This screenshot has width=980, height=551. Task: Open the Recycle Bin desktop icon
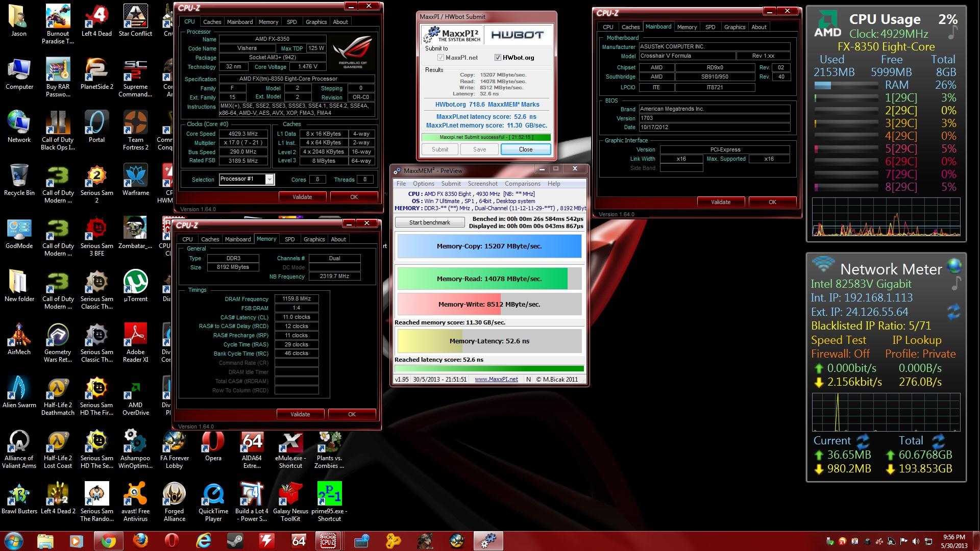pos(19,181)
